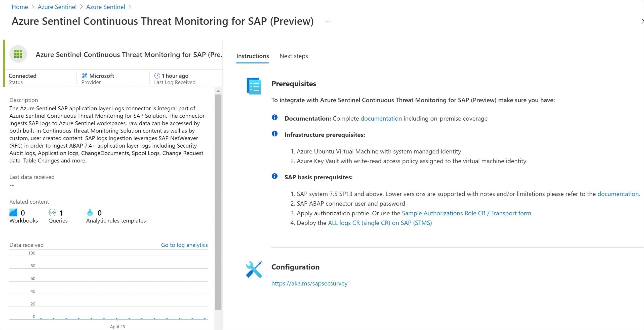This screenshot has height=330, width=644.
Task: Click 'SAP ABAP connector user and password' item
Action: [x=351, y=204]
